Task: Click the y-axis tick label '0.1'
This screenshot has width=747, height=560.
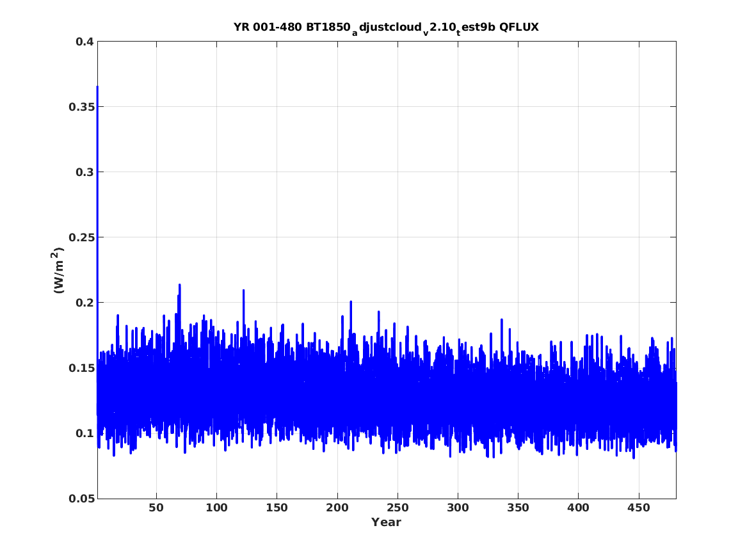Action: click(84, 433)
